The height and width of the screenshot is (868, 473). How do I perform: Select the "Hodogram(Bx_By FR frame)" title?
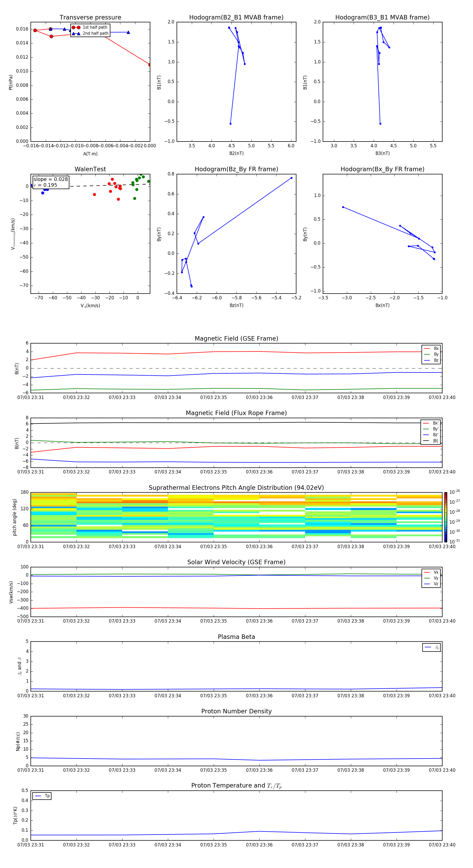tap(382, 169)
